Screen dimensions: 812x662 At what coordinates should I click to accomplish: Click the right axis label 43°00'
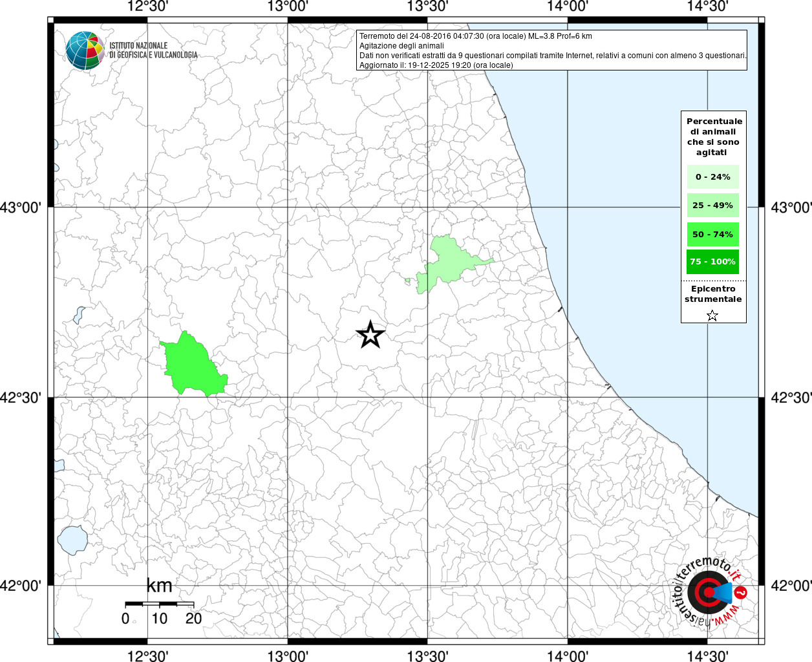tap(791, 208)
